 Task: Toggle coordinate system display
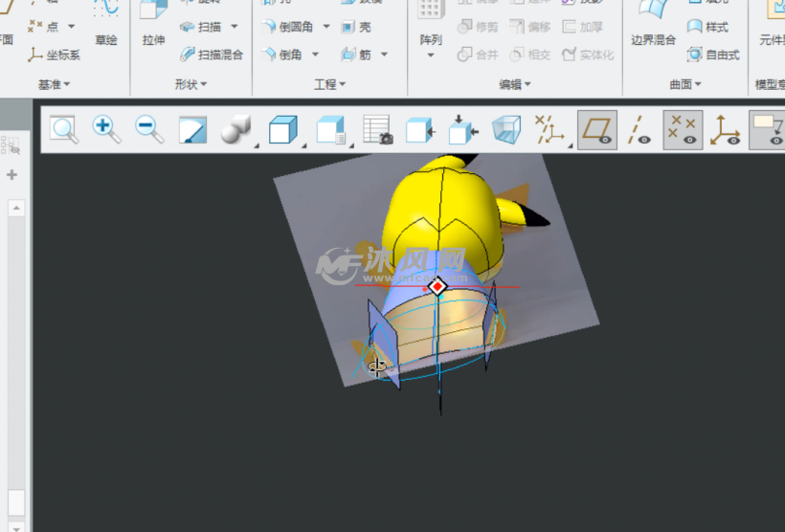point(726,130)
